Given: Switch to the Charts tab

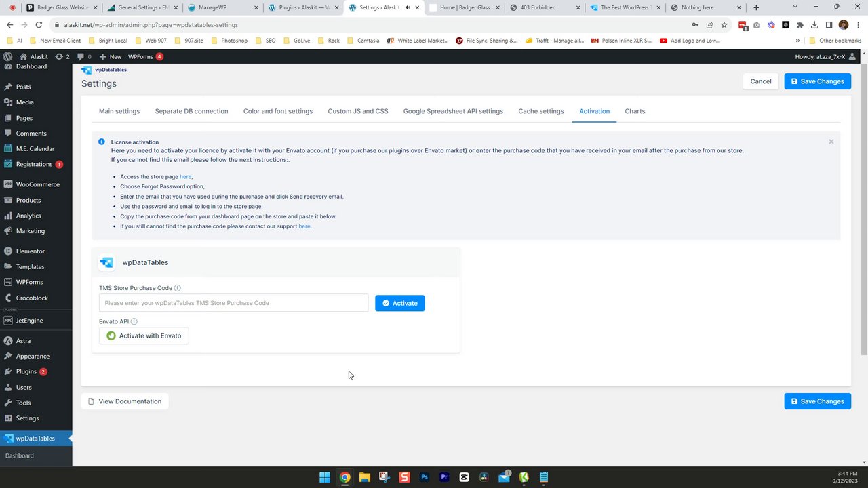Looking at the screenshot, I should (635, 111).
